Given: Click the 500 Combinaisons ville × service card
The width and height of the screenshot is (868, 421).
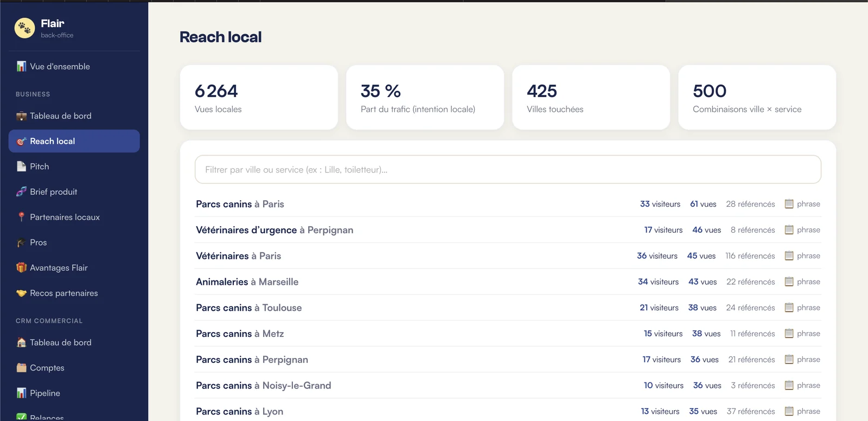Looking at the screenshot, I should point(757,98).
